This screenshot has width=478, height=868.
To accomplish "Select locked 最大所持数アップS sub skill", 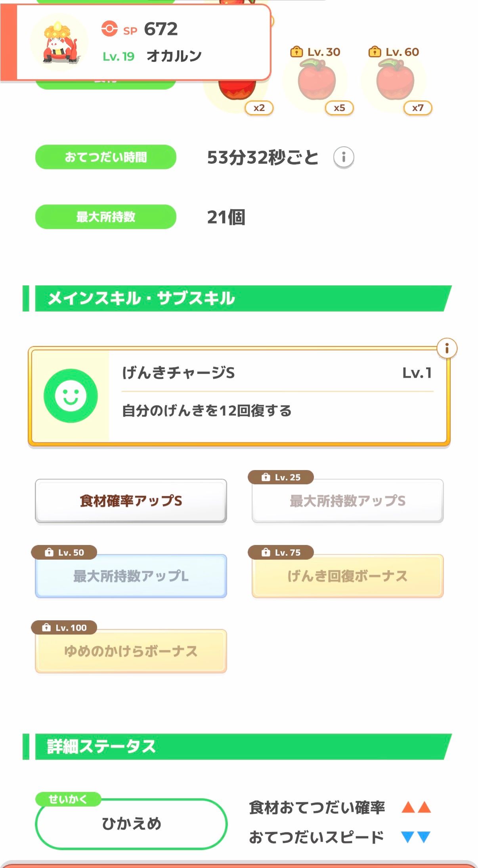I will click(x=347, y=501).
